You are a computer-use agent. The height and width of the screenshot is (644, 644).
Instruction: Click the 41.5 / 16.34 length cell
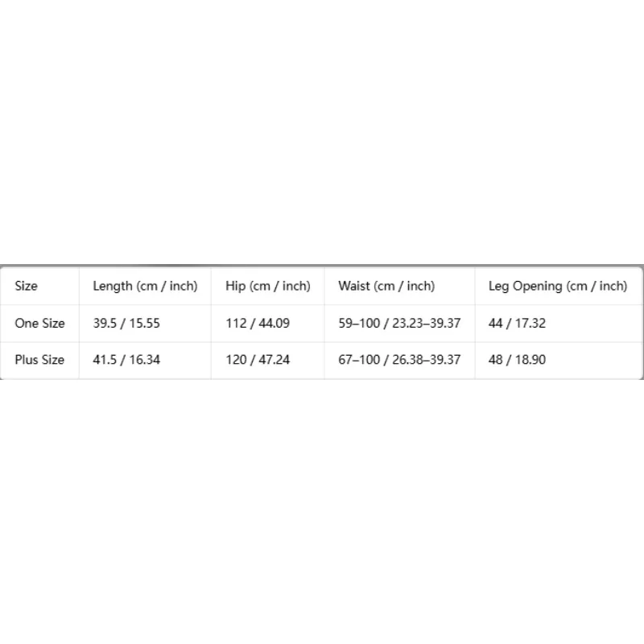126,360
